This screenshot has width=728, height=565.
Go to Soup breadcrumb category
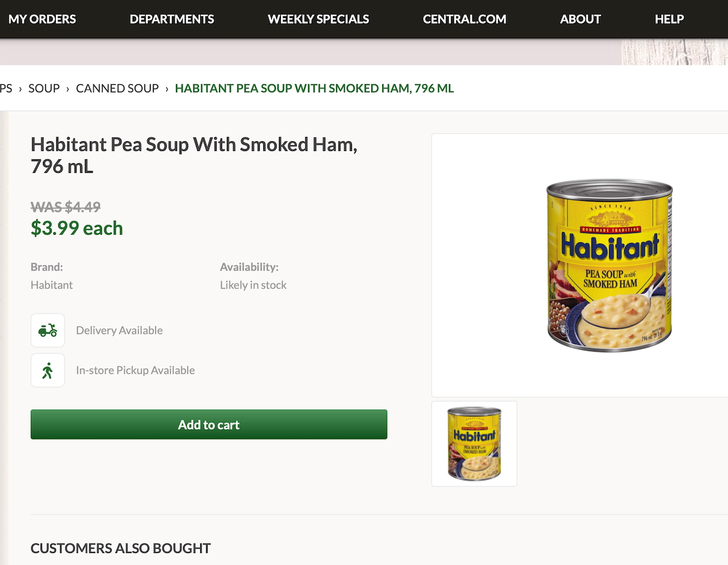(44, 89)
